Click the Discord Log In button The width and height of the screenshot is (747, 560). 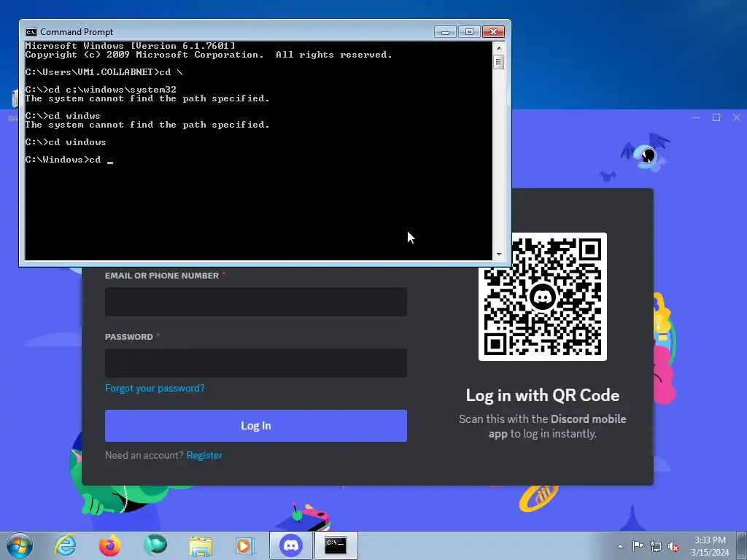[256, 426]
